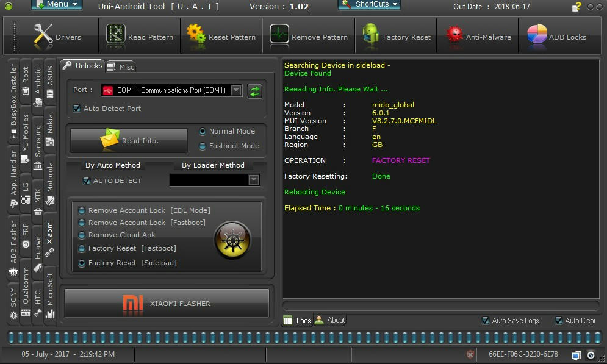Toggle AUTO DETECT checkbox
The height and width of the screenshot is (364, 607).
tap(87, 180)
